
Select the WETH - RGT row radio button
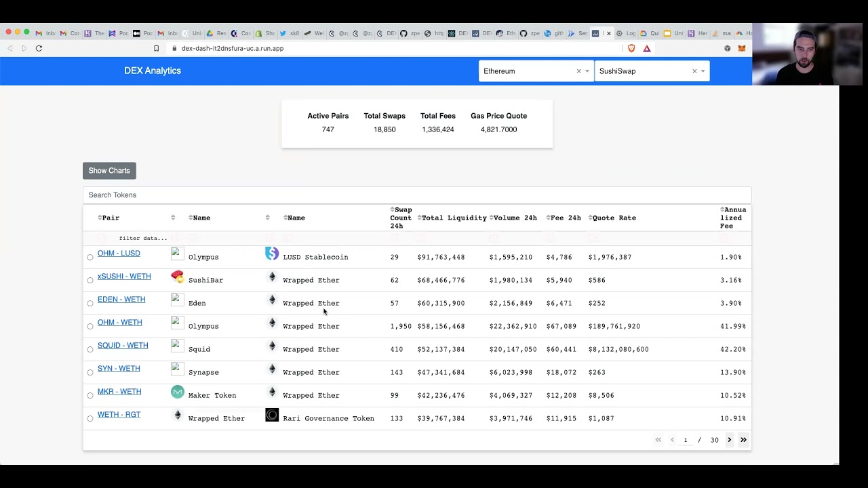(x=90, y=419)
